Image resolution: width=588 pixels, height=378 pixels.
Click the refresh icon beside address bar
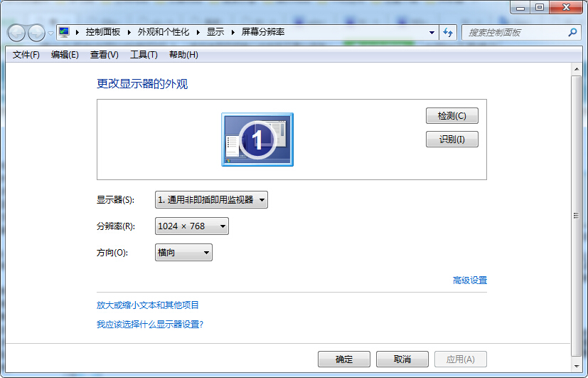click(448, 33)
